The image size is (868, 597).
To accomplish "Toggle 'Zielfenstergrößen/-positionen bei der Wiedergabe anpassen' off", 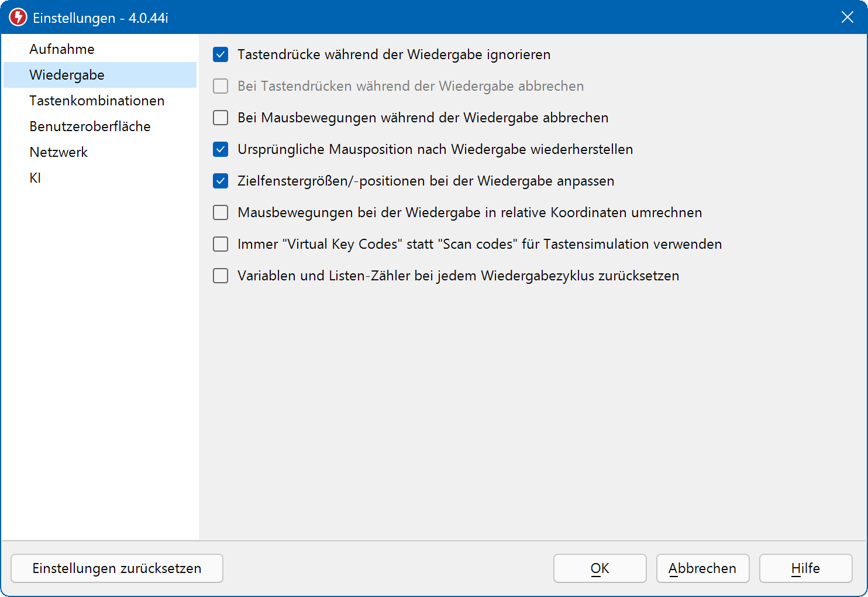I will [x=221, y=181].
